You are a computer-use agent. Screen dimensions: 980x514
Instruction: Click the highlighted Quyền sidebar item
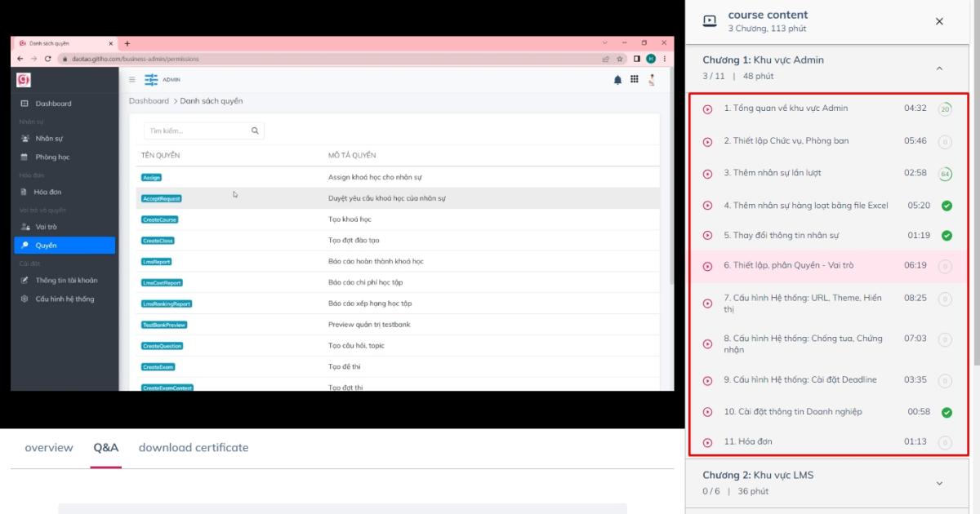pyautogui.click(x=65, y=246)
